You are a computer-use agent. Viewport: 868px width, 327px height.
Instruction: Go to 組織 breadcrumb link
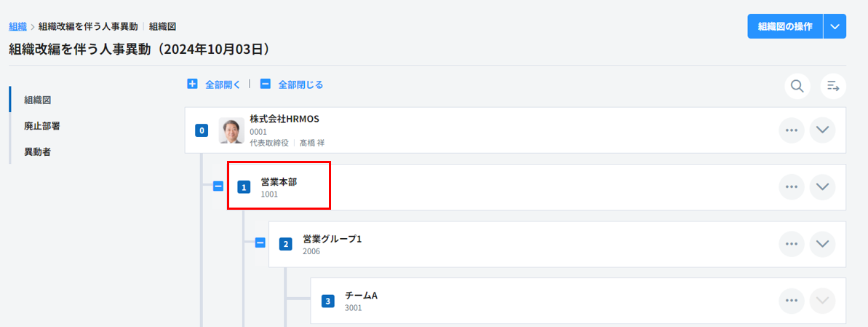tap(17, 26)
